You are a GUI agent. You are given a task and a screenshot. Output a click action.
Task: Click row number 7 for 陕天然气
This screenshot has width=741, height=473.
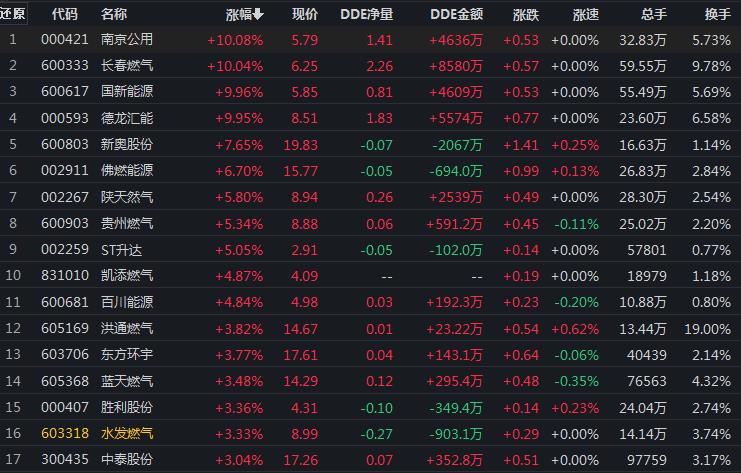13,197
